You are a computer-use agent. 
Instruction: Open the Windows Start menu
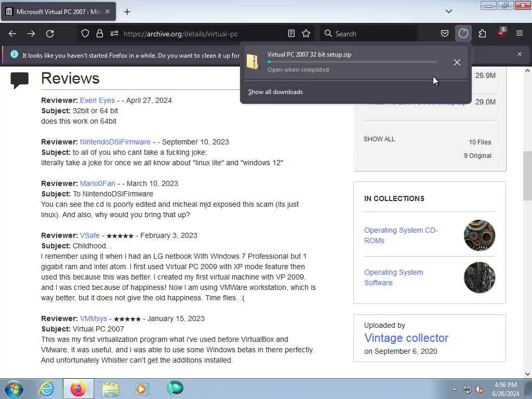14,389
